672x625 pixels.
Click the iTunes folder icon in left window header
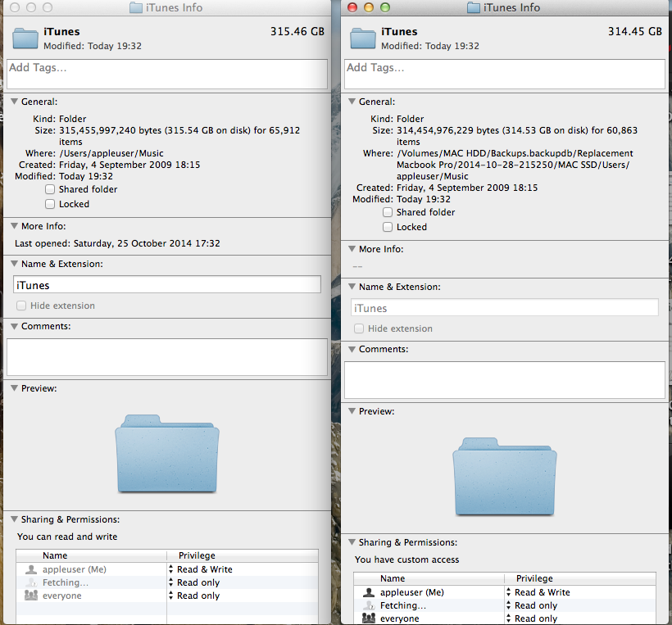(x=25, y=38)
